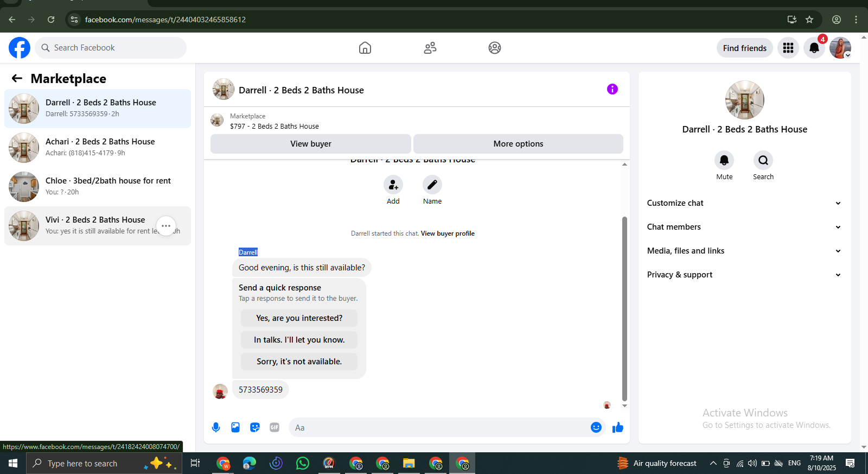The width and height of the screenshot is (868, 474).
Task: Open the options menu for Vivi chat
Action: coord(166,226)
